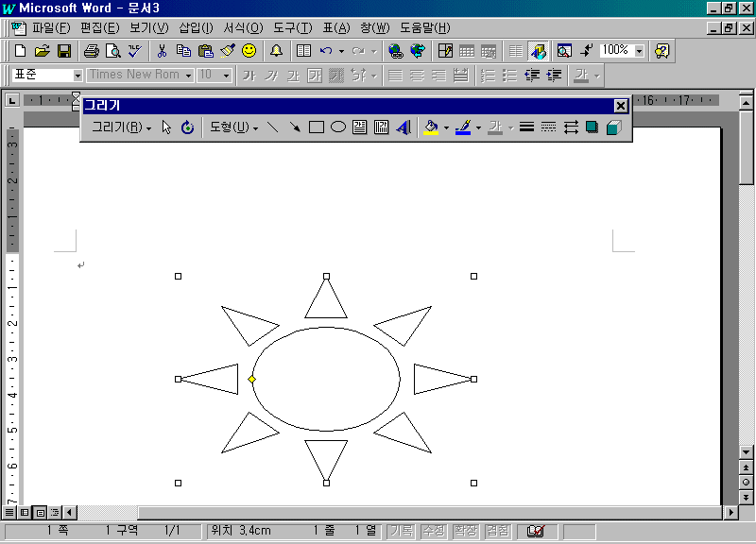
Task: Click the yellow smiley face icon
Action: (x=249, y=51)
